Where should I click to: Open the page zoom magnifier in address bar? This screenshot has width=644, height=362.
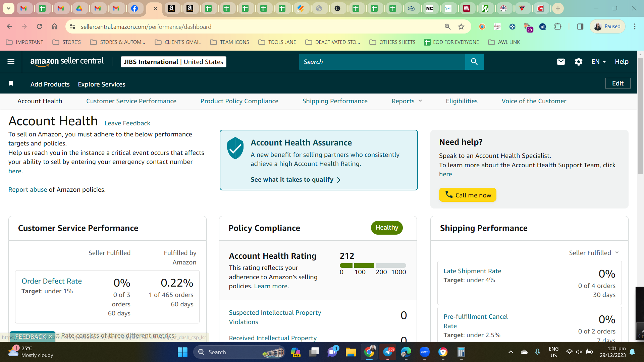(447, 26)
